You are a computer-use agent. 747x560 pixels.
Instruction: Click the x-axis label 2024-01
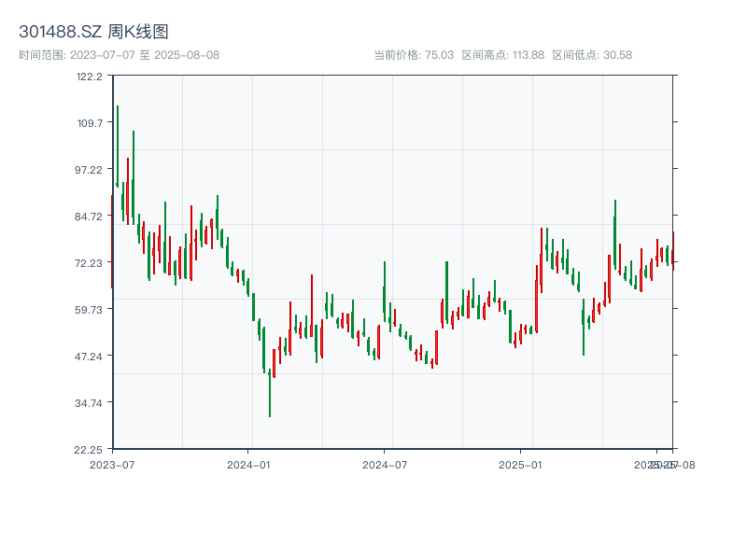248,465
